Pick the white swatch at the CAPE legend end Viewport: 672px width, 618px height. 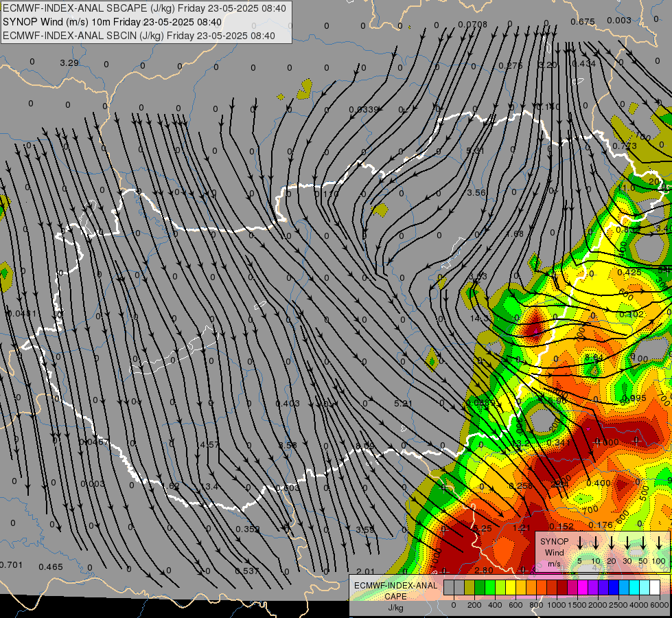click(x=654, y=587)
